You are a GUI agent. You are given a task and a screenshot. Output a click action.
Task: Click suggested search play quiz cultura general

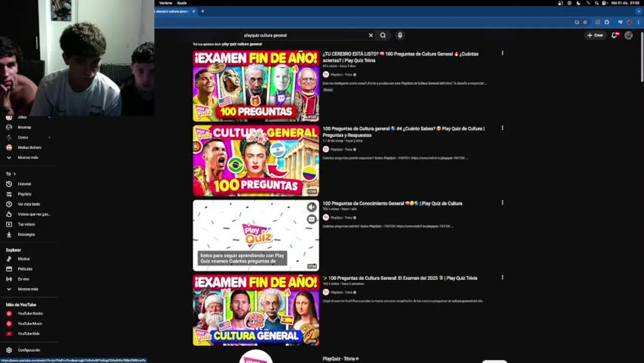242,44
